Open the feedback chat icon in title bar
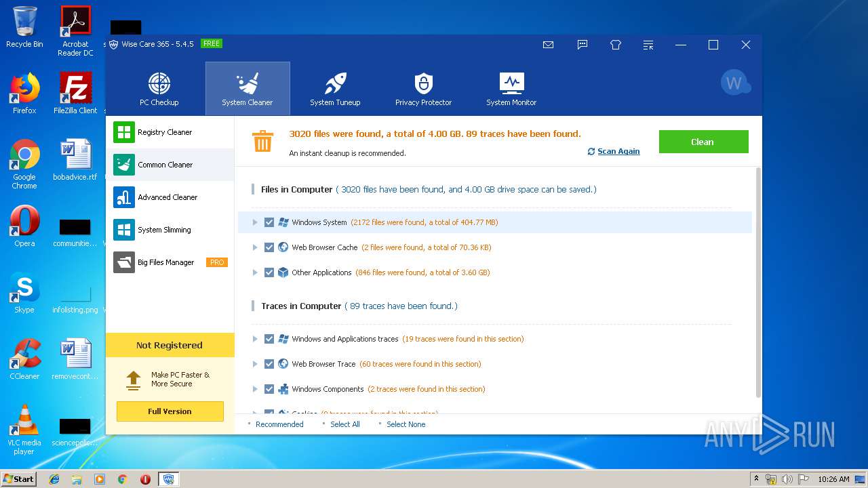Image resolution: width=868 pixels, height=488 pixels. 583,45
